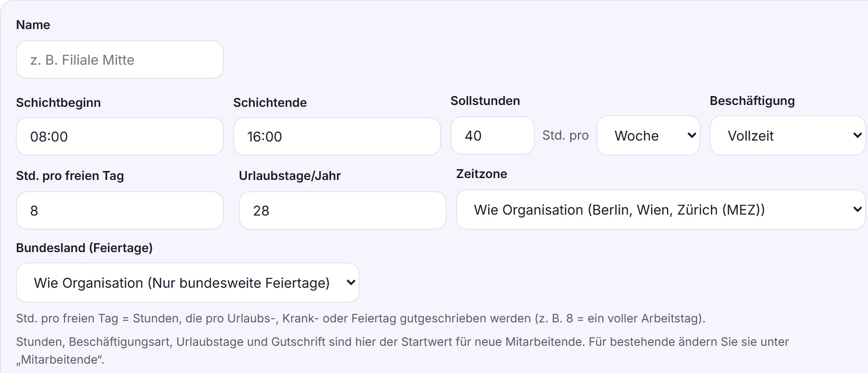This screenshot has height=373, width=868.
Task: Open the Beschäftigung Vollzeit dropdown
Action: pyautogui.click(x=788, y=135)
